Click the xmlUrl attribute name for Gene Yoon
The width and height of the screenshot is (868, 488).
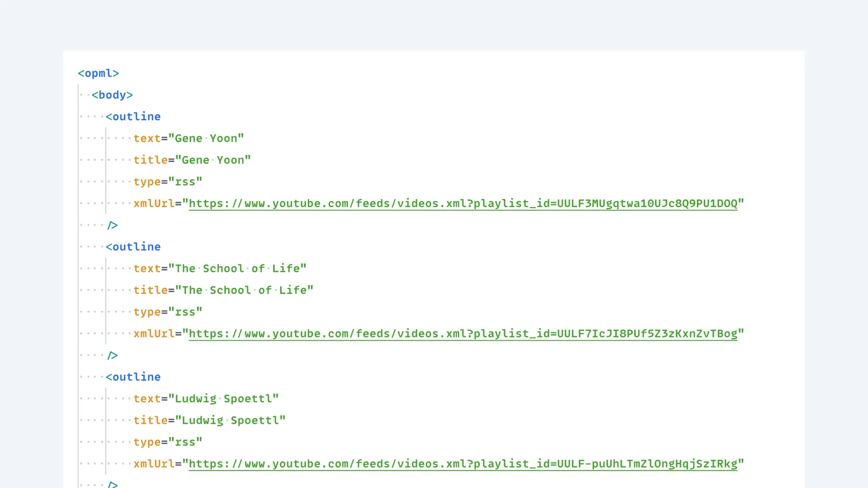(x=154, y=203)
